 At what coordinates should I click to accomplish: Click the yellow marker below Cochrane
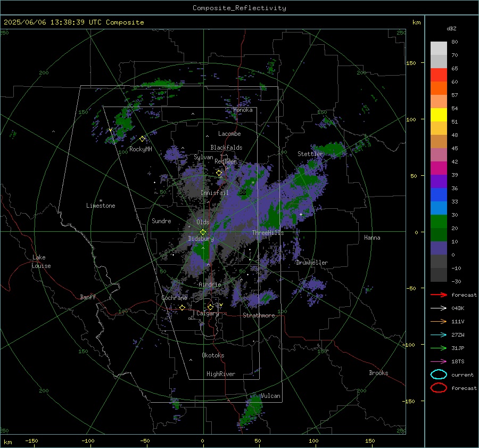tap(183, 308)
